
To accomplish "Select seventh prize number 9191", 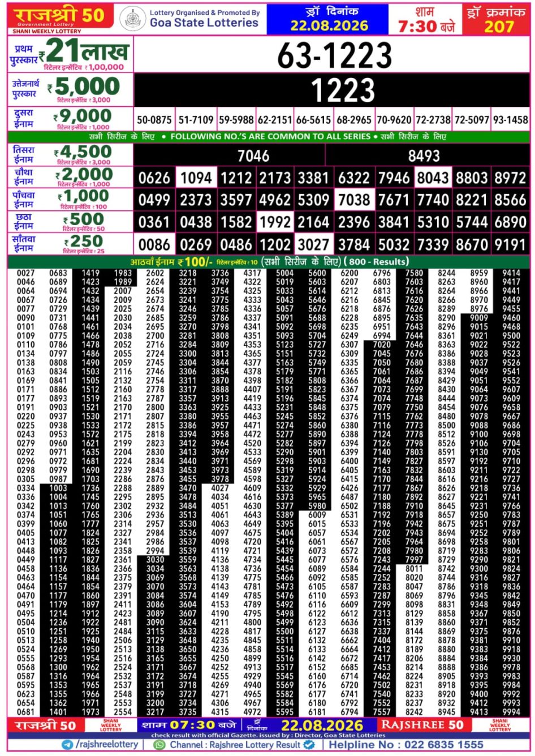I will point(510,244).
